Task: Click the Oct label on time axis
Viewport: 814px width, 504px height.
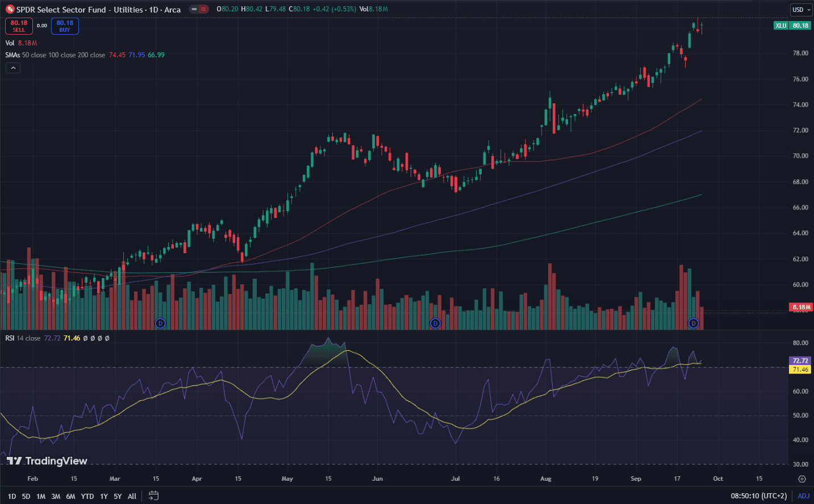Action: click(x=718, y=479)
